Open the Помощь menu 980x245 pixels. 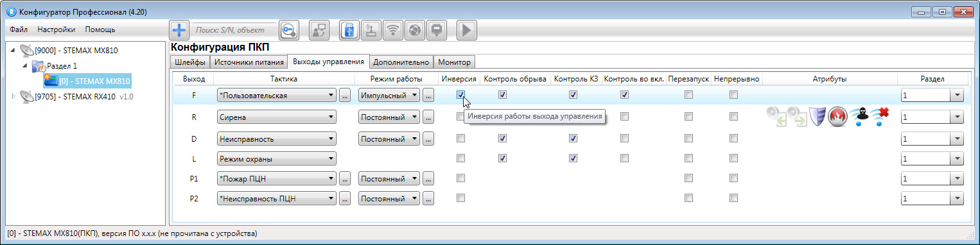coord(100,30)
